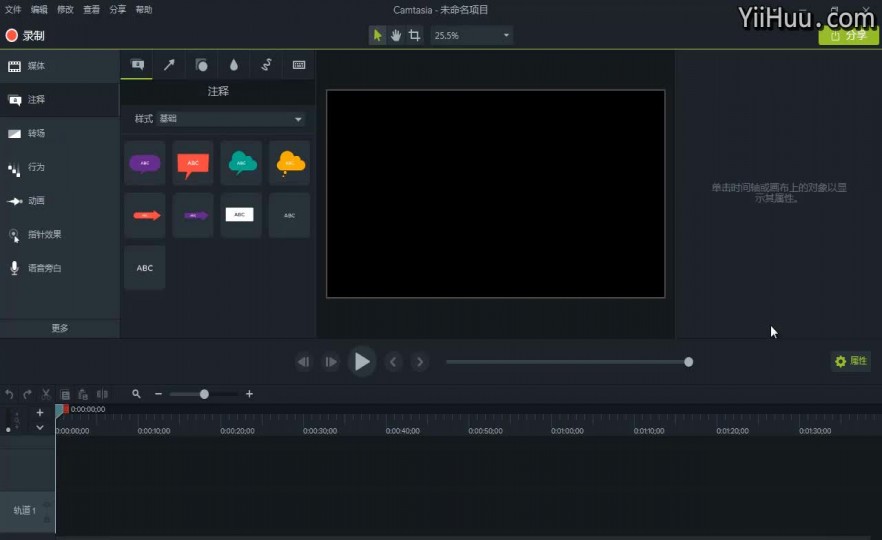Click the playback scrubber handle

coord(688,362)
